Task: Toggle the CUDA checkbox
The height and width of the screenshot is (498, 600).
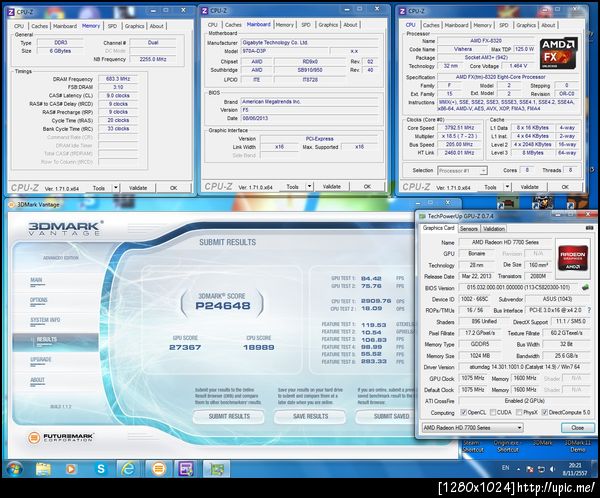Action: coord(493,412)
